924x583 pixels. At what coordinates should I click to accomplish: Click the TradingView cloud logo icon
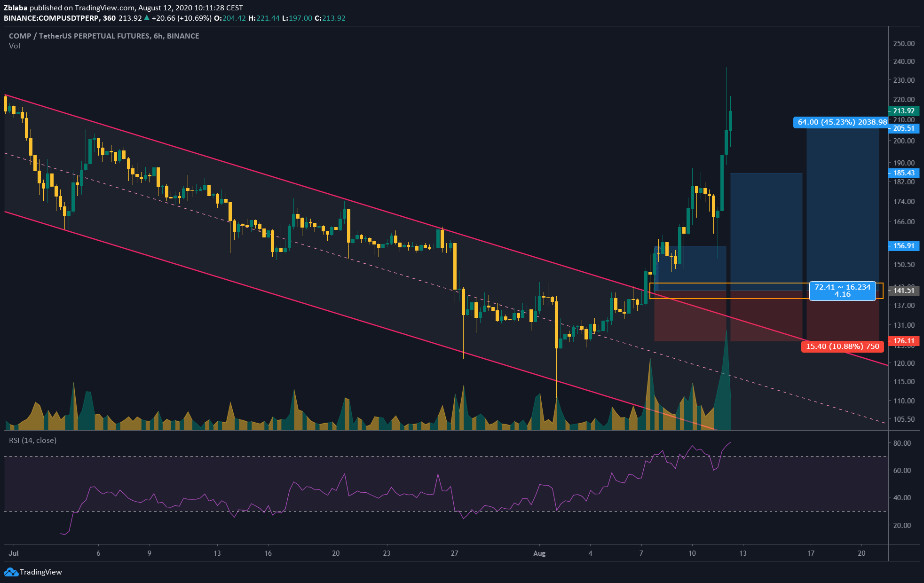click(11, 572)
